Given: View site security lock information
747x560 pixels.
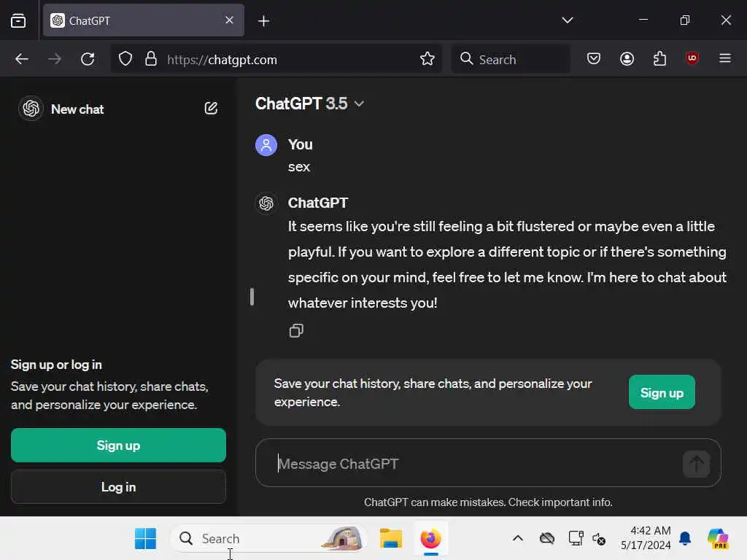Looking at the screenshot, I should tap(151, 59).
